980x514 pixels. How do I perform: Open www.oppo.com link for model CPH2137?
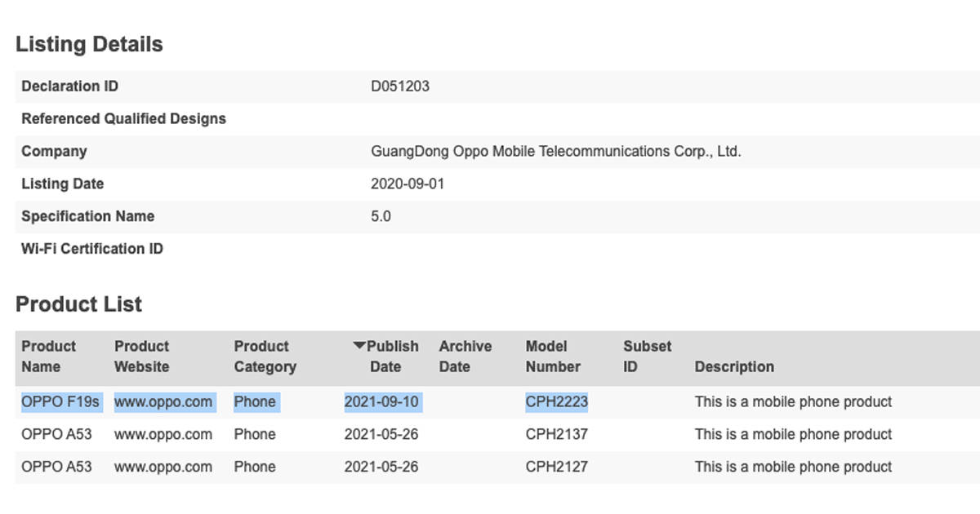point(164,434)
